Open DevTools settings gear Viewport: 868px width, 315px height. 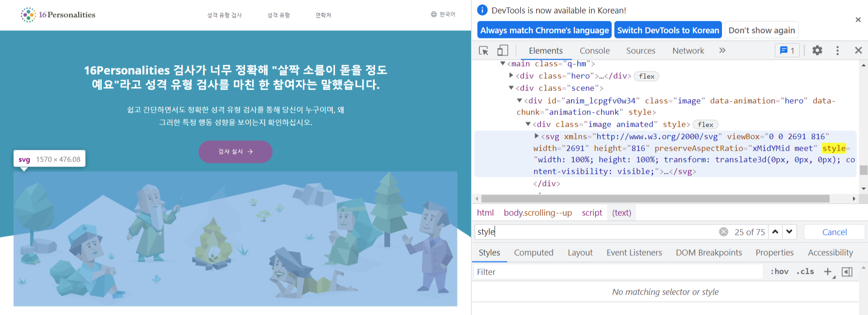click(x=817, y=50)
